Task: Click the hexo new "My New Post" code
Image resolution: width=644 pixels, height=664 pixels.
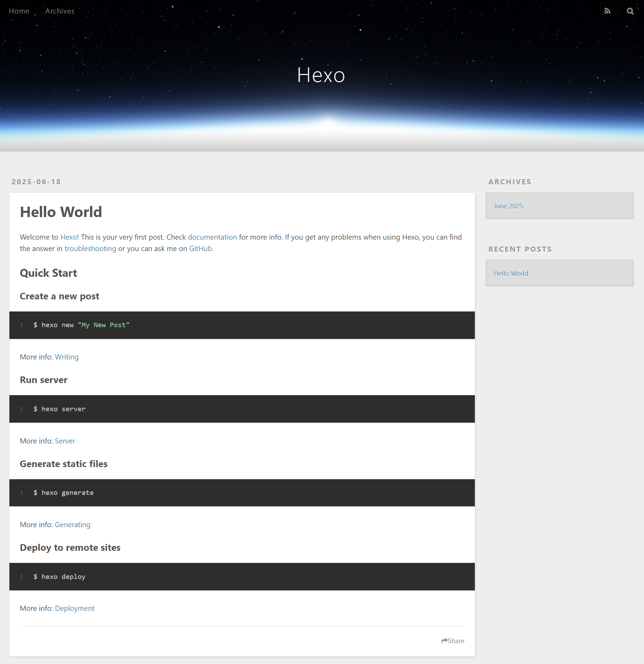Action: [82, 325]
